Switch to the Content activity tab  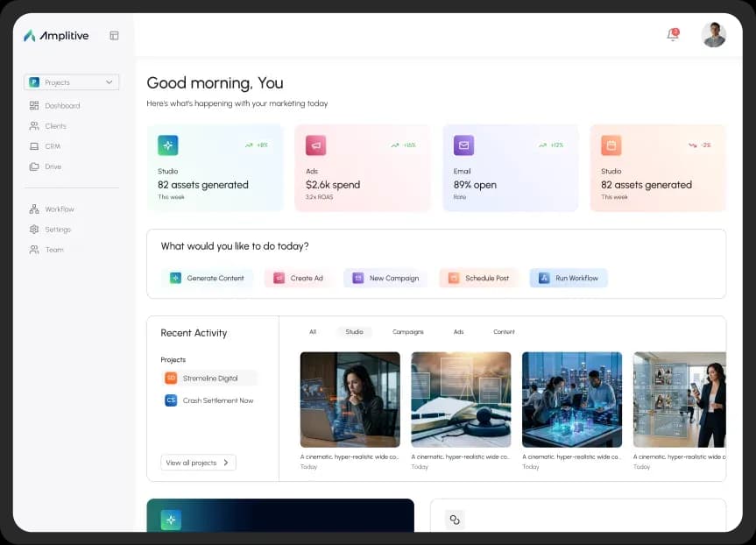[504, 332]
